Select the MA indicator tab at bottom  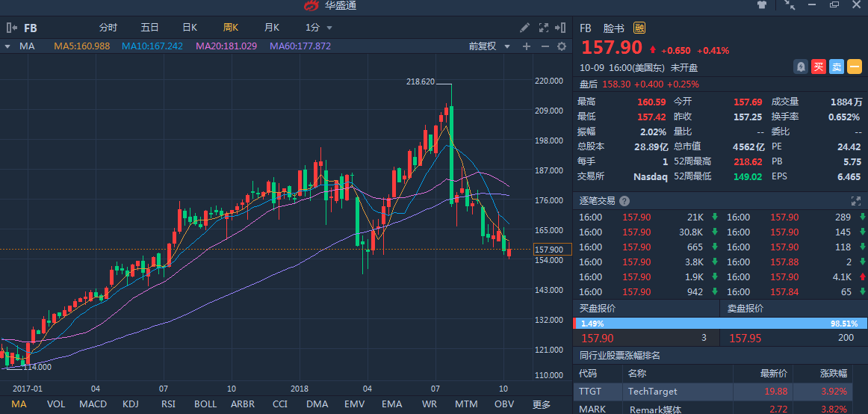point(19,404)
